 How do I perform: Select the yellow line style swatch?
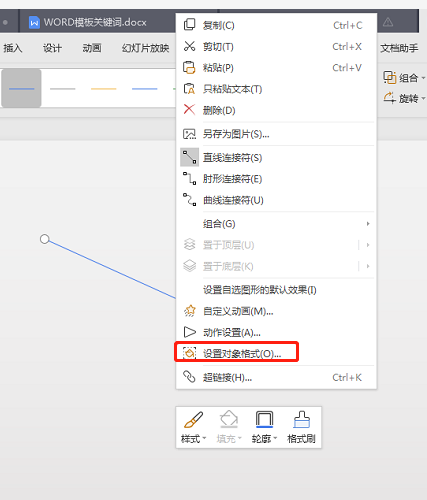coord(103,89)
